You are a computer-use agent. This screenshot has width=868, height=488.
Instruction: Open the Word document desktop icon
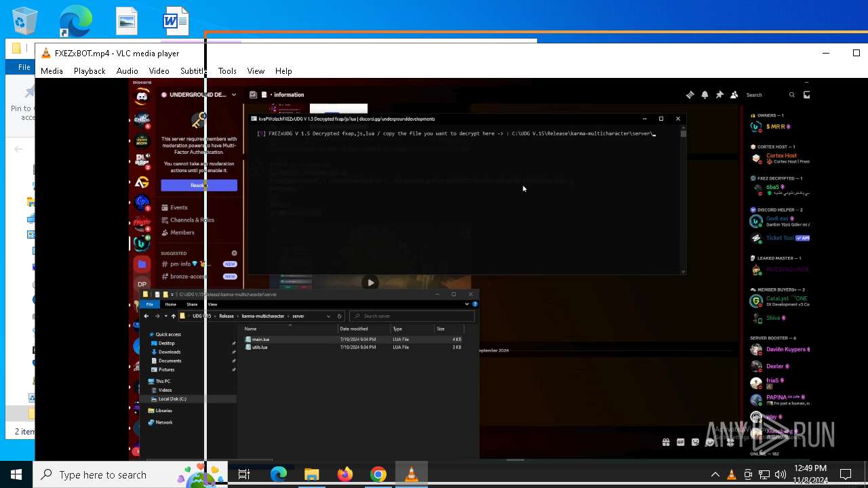tap(175, 22)
